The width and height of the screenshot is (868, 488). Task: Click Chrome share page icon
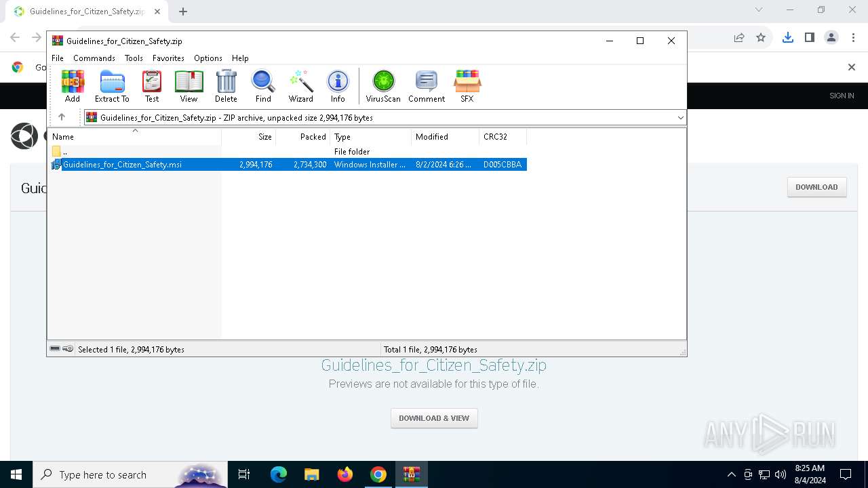click(x=739, y=37)
